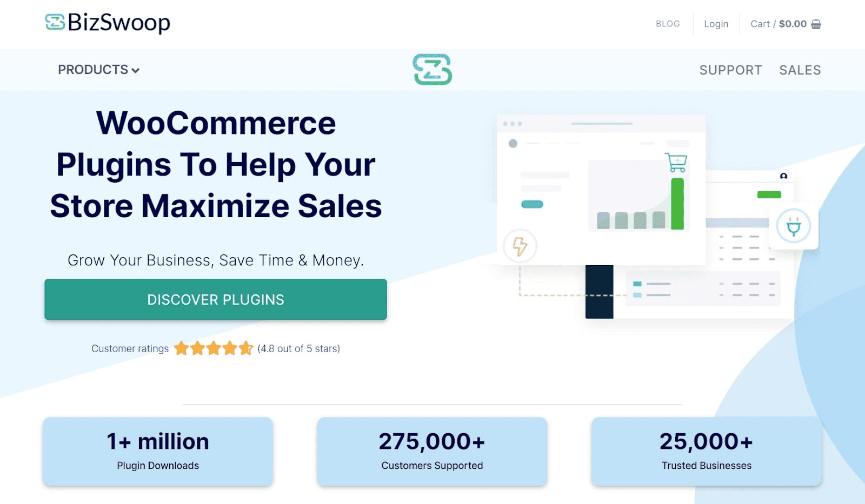This screenshot has height=504, width=865.
Task: Open the Login link
Action: (x=716, y=24)
